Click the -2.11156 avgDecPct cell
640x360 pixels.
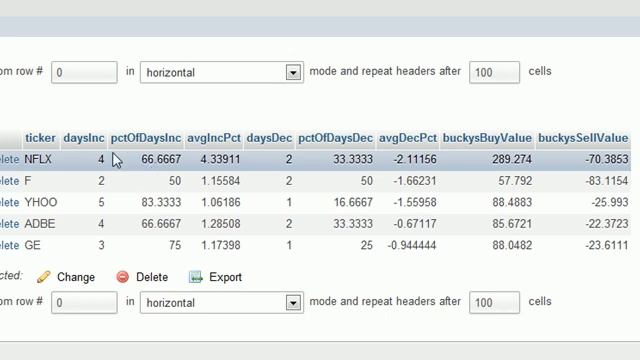pos(415,160)
